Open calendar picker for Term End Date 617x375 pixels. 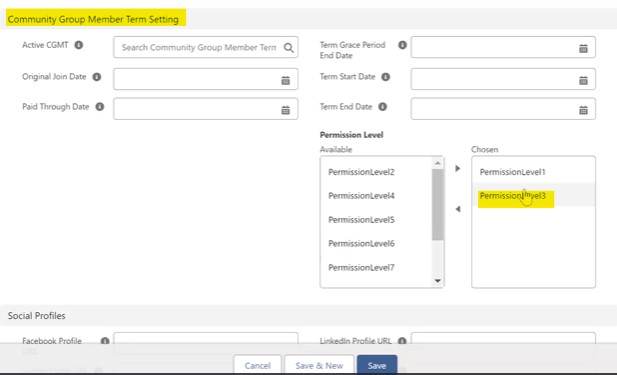tap(583, 110)
